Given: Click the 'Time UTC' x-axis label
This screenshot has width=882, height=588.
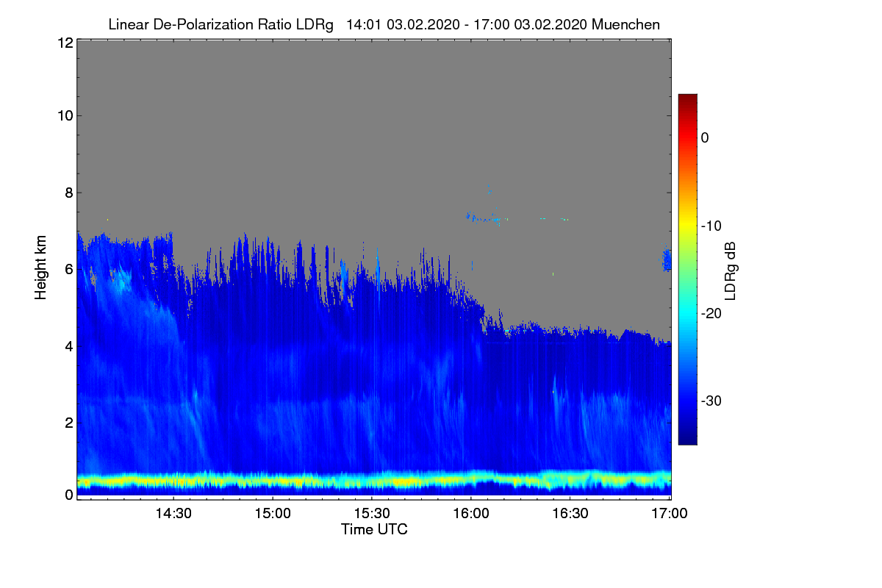Looking at the screenshot, I should coord(374,529).
